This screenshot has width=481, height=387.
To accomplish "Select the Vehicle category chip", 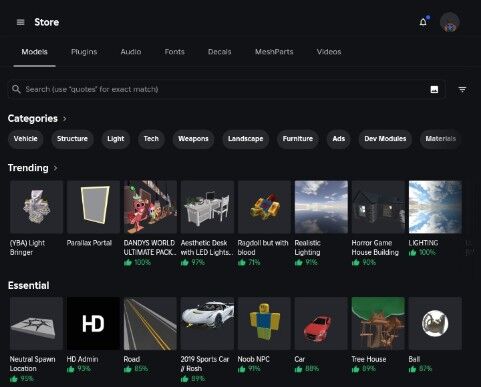I will (26, 139).
